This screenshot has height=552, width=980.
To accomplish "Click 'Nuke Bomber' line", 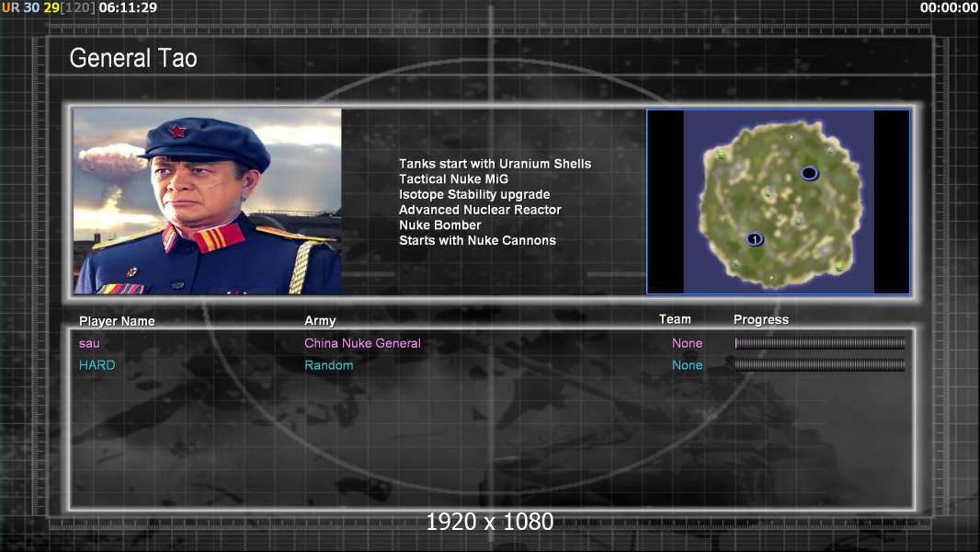I will pos(440,225).
